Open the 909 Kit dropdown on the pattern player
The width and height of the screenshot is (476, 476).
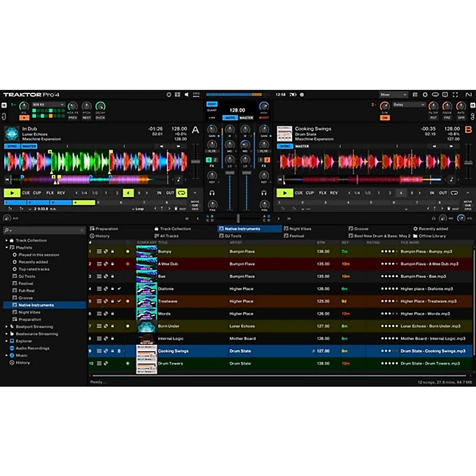pos(48,104)
